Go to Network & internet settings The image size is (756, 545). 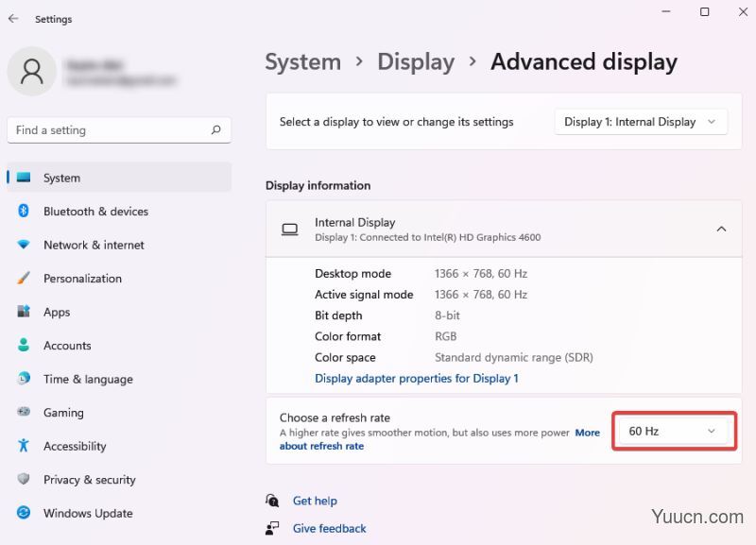(119, 245)
